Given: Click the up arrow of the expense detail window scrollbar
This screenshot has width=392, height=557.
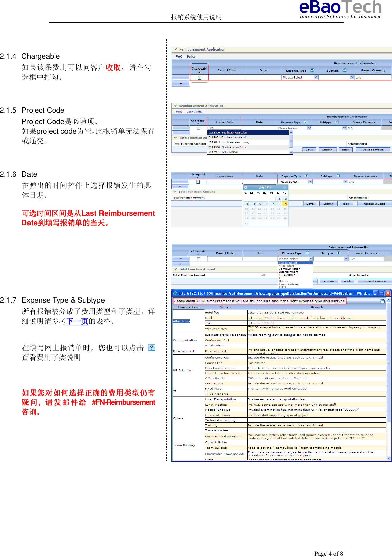Looking at the screenshot, I should click(x=389, y=300).
